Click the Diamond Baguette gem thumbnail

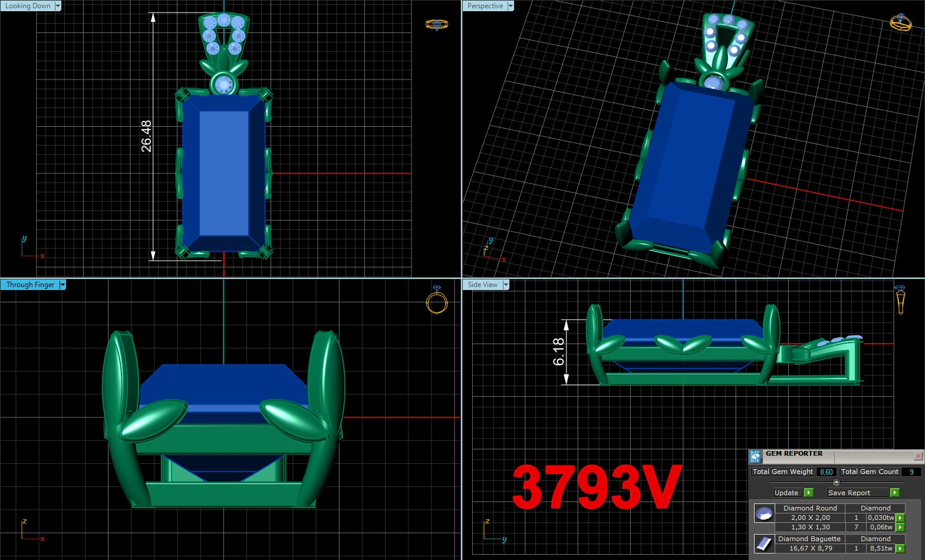[764, 543]
